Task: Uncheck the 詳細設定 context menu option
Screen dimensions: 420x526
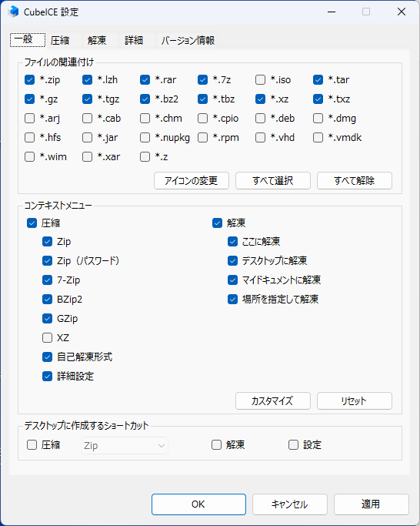Action: point(47,376)
